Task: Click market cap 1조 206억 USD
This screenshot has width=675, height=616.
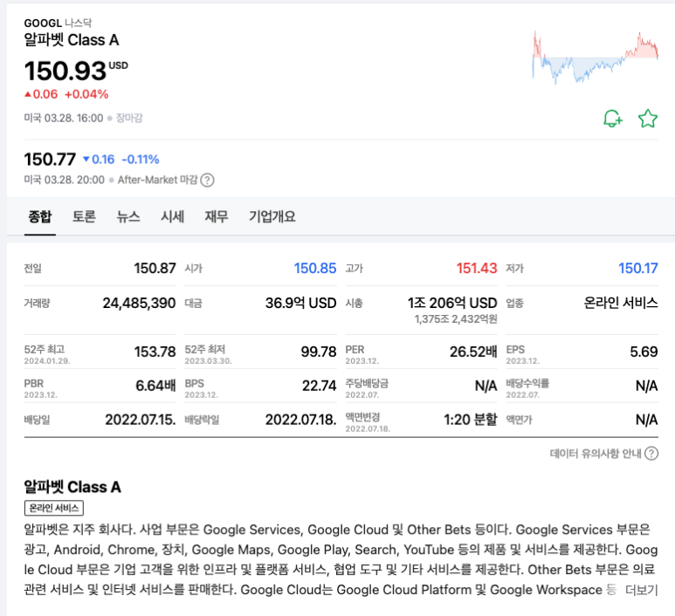Action: [x=452, y=303]
